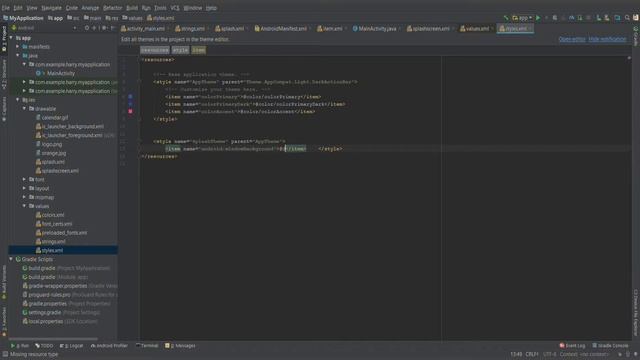Select preloaded_fonts.xml in values folder
640x360 pixels.
point(64,233)
